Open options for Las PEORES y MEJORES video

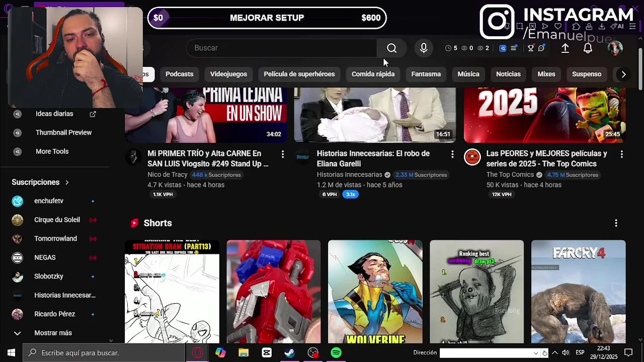point(621,154)
